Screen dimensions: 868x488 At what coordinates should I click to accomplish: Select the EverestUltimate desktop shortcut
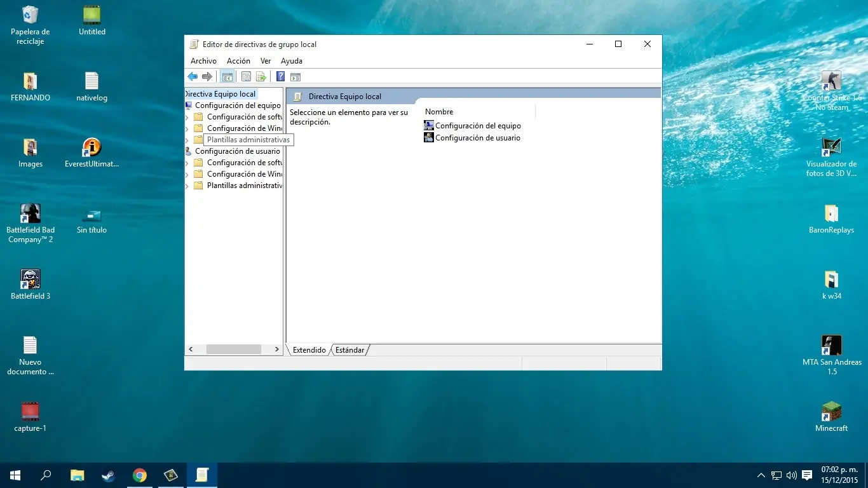tap(92, 152)
